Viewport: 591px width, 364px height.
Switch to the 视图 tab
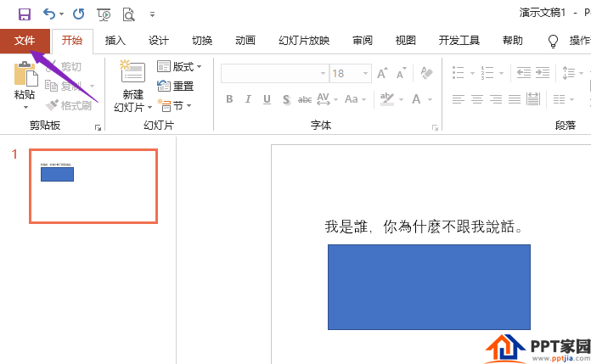406,41
